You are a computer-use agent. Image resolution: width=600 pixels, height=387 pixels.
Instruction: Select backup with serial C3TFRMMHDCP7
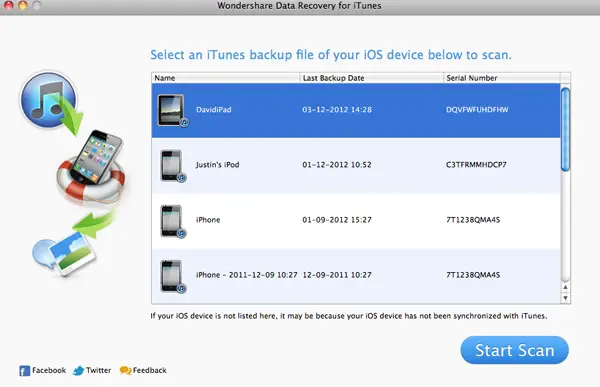(356, 165)
